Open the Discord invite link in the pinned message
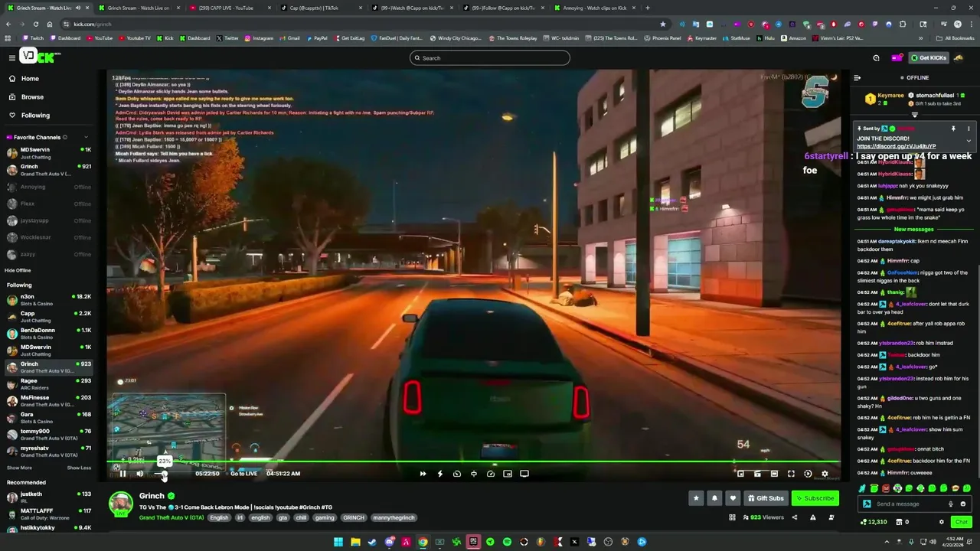 click(x=896, y=146)
